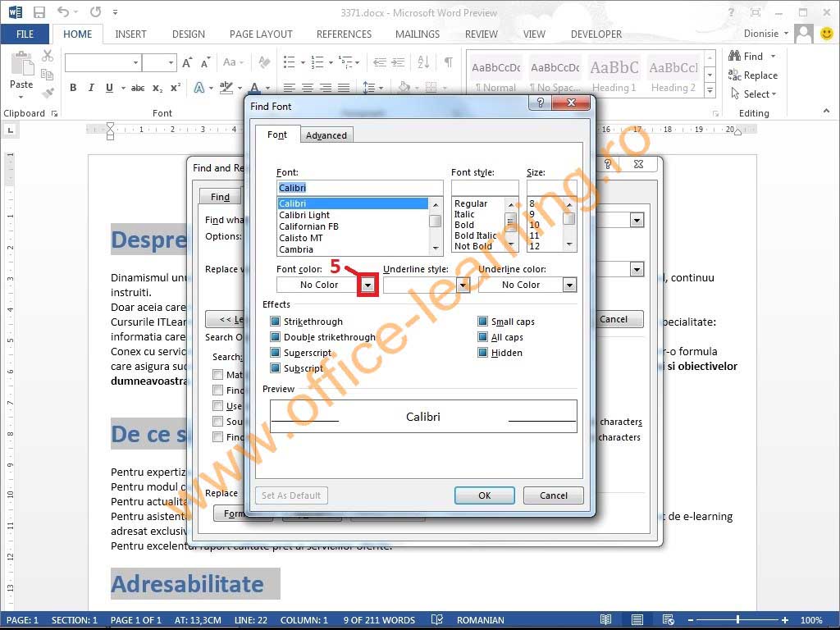Click the Underline formatting icon
The width and height of the screenshot is (840, 630).
109,88
